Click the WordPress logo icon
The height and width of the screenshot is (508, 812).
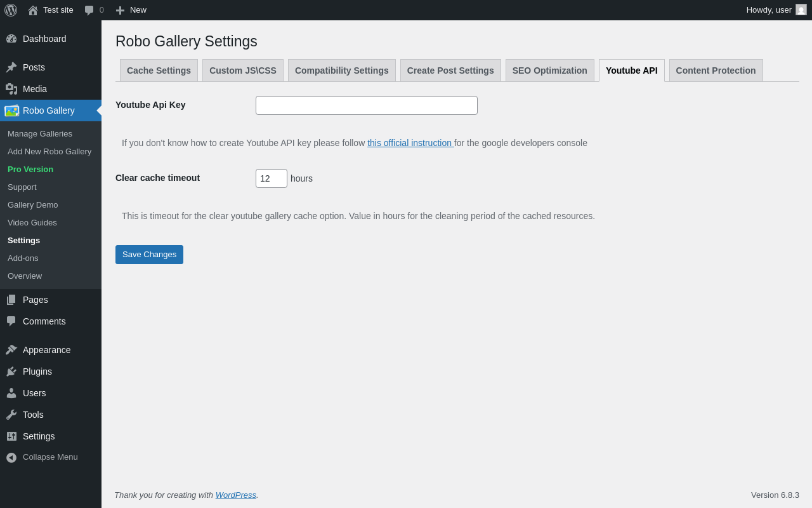11,10
